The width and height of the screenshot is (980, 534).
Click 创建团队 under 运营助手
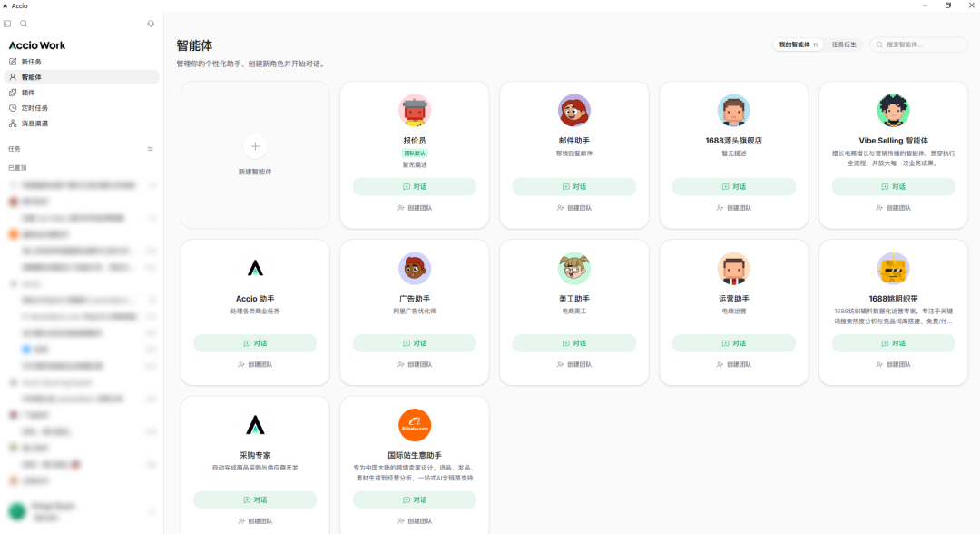[x=734, y=364]
